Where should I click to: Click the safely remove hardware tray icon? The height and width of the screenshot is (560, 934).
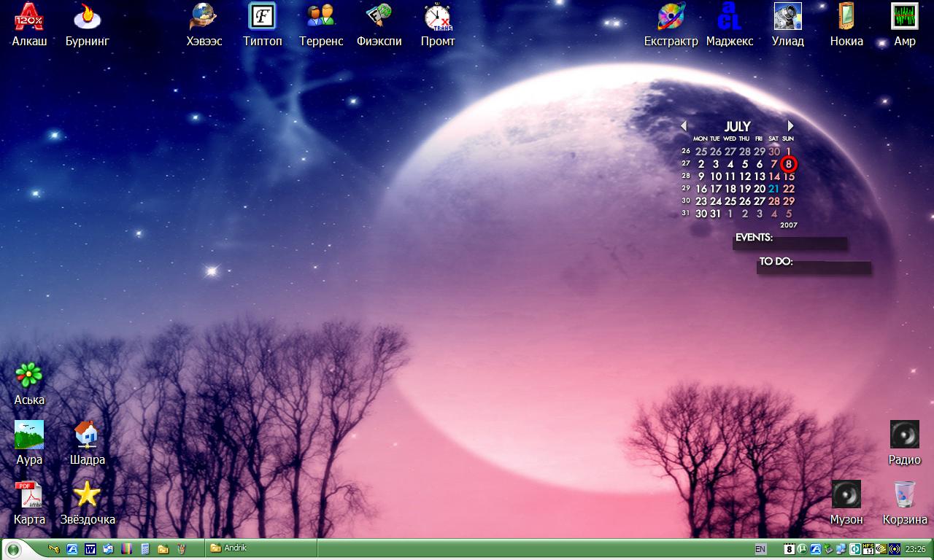coord(829,549)
